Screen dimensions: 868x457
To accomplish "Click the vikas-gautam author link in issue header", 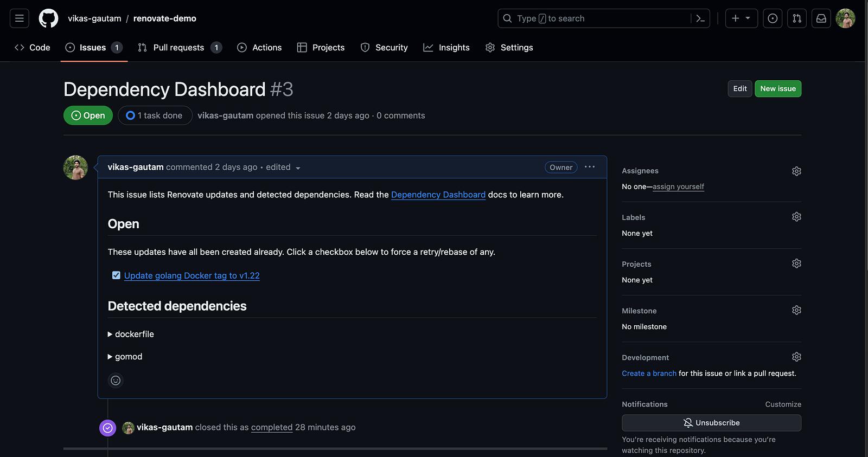I will [225, 115].
